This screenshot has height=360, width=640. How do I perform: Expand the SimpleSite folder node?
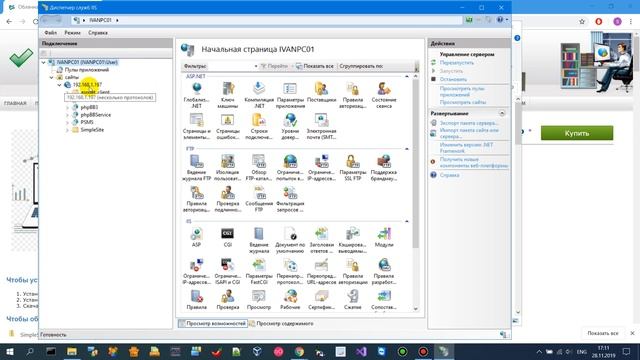coord(67,130)
